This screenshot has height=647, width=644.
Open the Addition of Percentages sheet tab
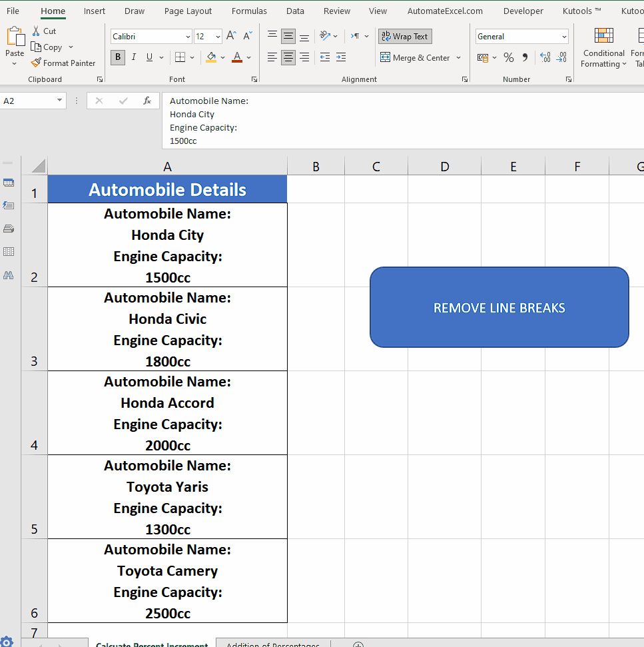tap(273, 644)
